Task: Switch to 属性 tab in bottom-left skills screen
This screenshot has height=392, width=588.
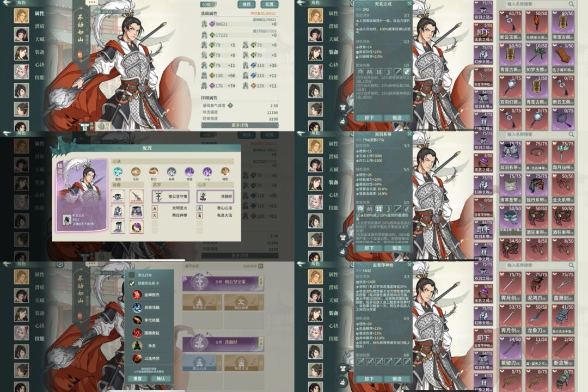Action: click(x=39, y=274)
